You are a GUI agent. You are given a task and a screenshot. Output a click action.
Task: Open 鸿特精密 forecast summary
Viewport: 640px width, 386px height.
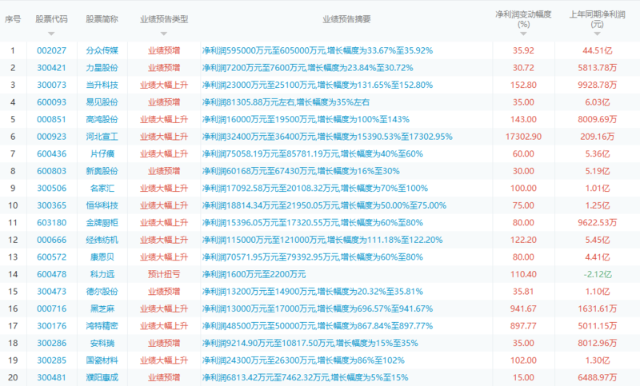(318, 326)
